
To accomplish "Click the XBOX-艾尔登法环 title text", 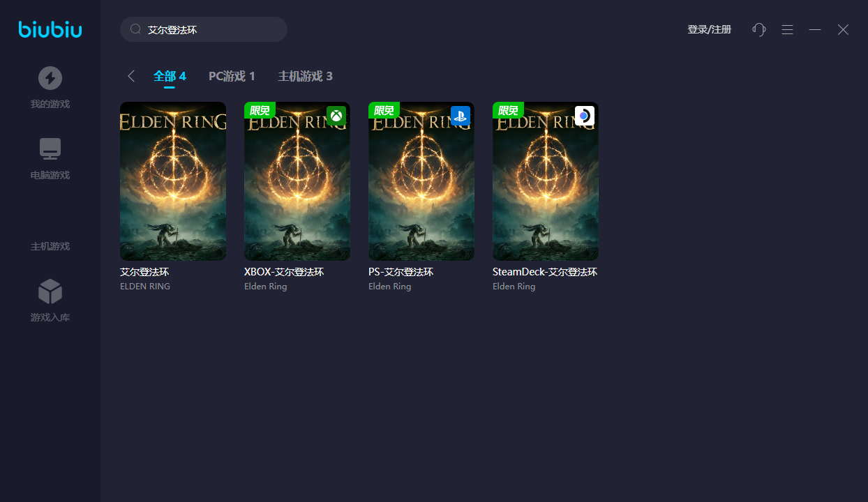I will tap(284, 272).
